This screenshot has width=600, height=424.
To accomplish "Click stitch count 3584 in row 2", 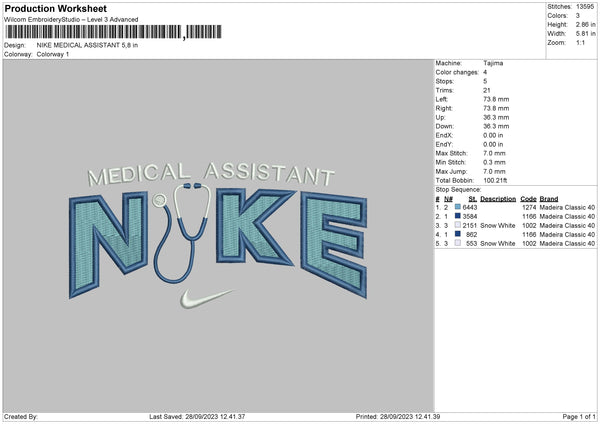I will click(470, 217).
